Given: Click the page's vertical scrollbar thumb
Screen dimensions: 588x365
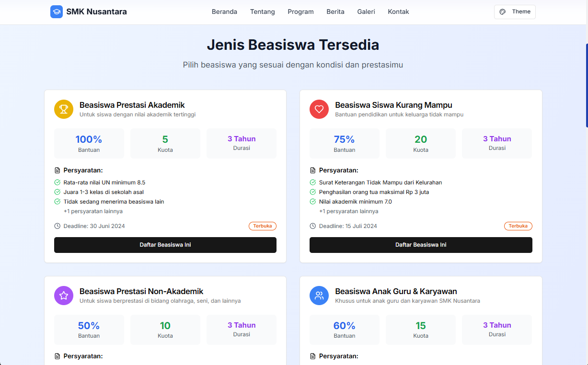Looking at the screenshot, I should pyautogui.click(x=587, y=85).
